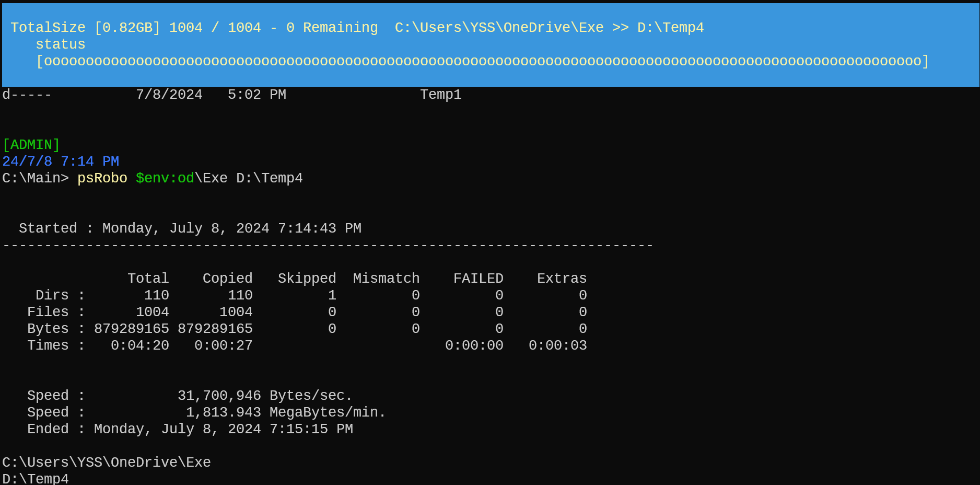Click the '1004 / 1004 - 0 Remaining' counter
The height and width of the screenshot is (485, 980).
point(274,28)
